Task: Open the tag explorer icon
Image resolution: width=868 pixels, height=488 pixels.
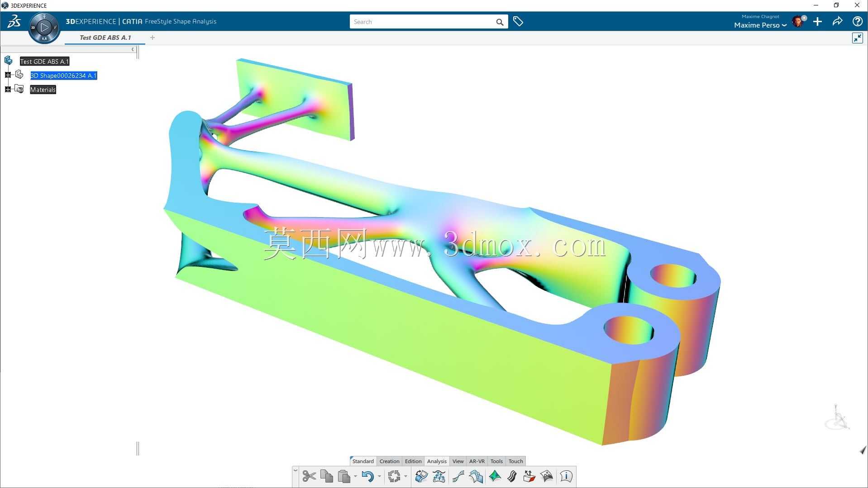Action: point(518,21)
